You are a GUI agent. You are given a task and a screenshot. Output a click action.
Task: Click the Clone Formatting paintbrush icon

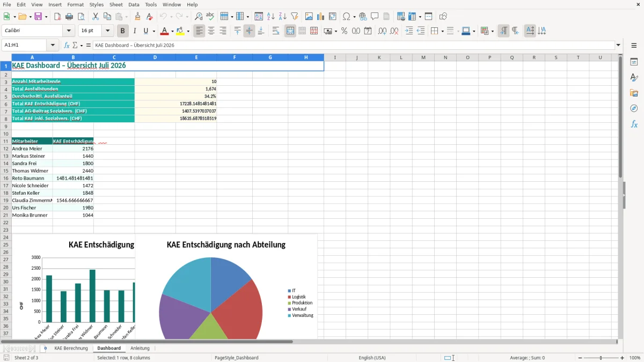[137, 17]
